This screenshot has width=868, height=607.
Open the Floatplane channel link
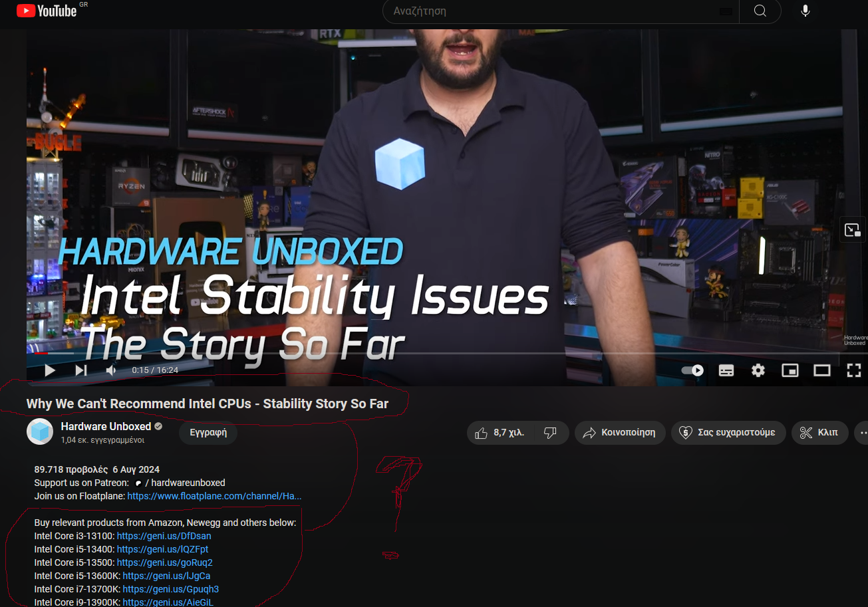tap(214, 496)
